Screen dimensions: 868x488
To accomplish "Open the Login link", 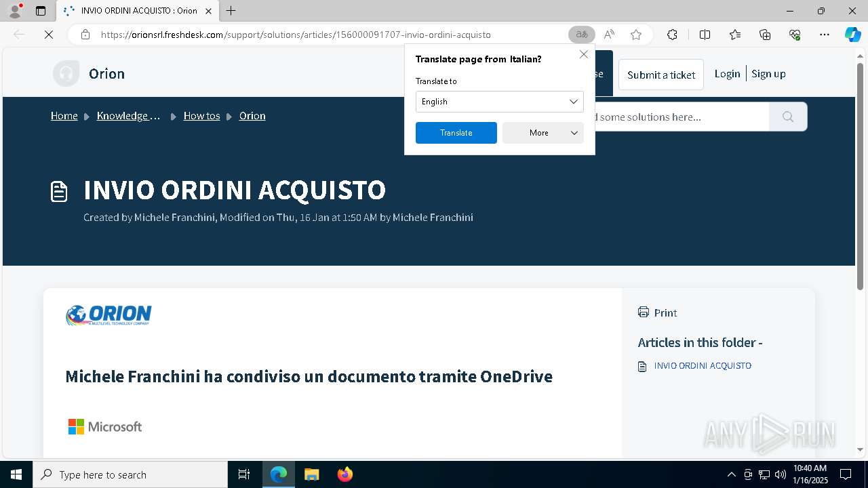I will pos(727,74).
